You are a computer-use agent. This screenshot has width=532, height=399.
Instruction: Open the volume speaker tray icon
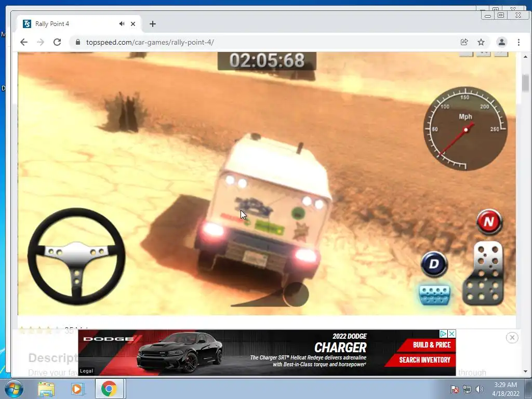[479, 389]
